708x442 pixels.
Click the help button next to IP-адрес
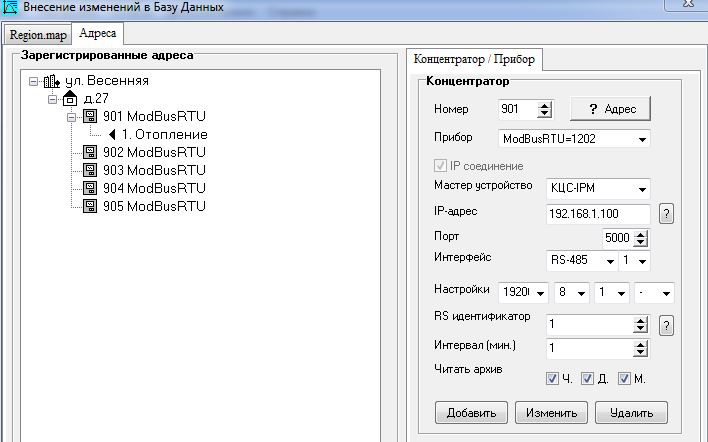point(666,214)
